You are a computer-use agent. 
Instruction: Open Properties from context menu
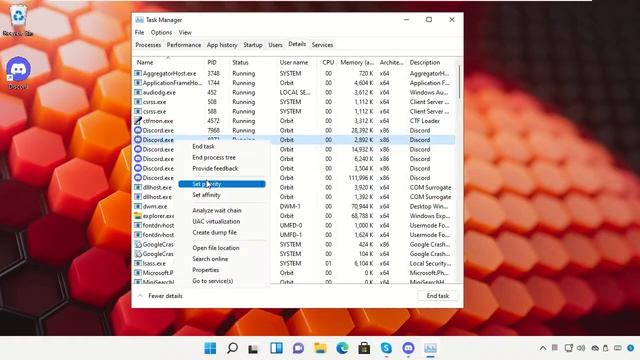(x=206, y=270)
